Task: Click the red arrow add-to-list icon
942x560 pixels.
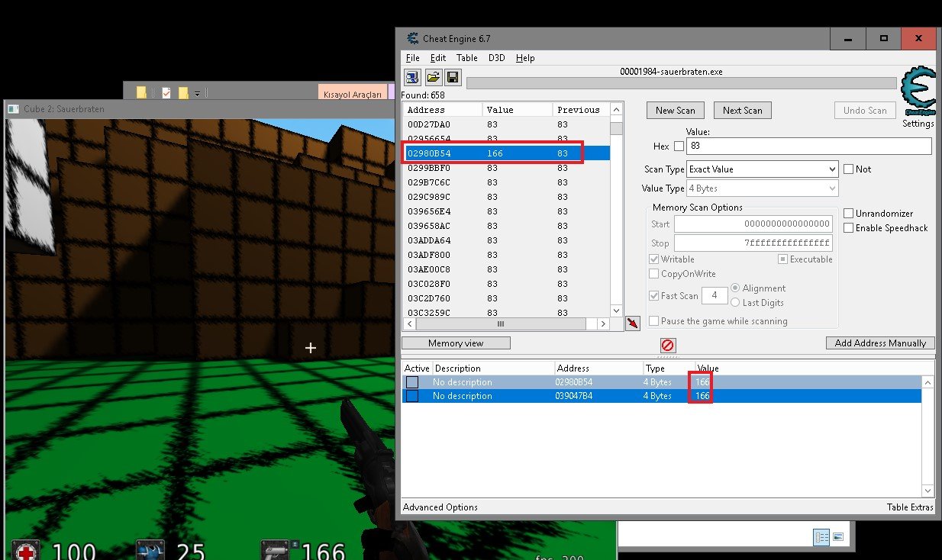Action: click(632, 323)
